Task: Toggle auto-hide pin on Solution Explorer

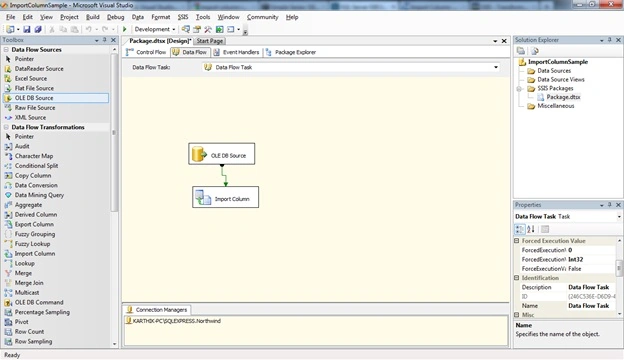Action: pyautogui.click(x=610, y=40)
